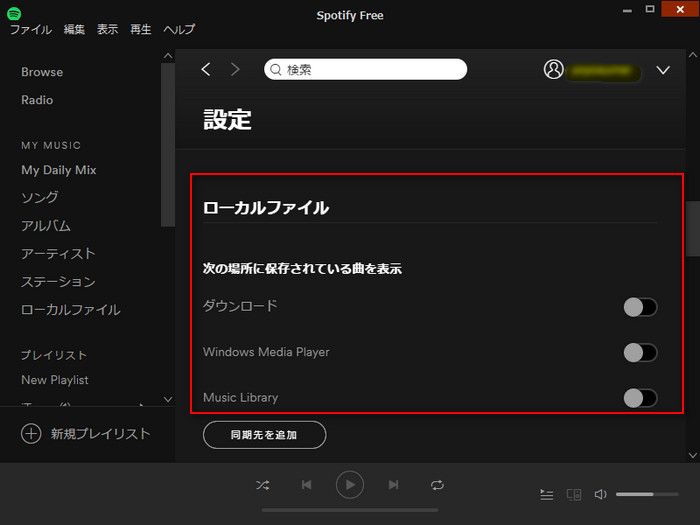Open Radio in the sidebar
Screen dimensions: 700x525
pyautogui.click(x=37, y=100)
